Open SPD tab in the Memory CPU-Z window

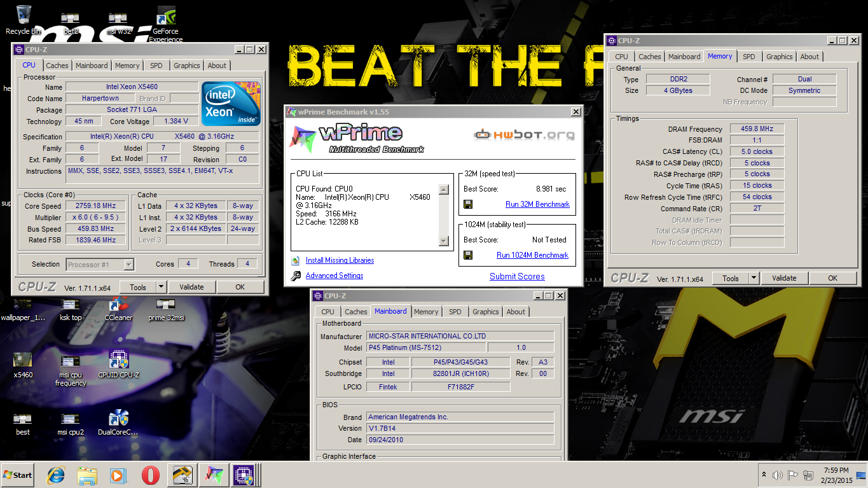coord(749,57)
